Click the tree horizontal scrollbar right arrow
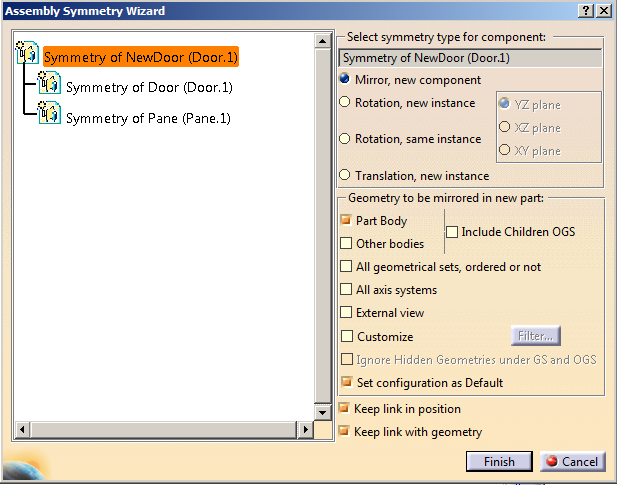This screenshot has width=617, height=485. click(x=305, y=429)
